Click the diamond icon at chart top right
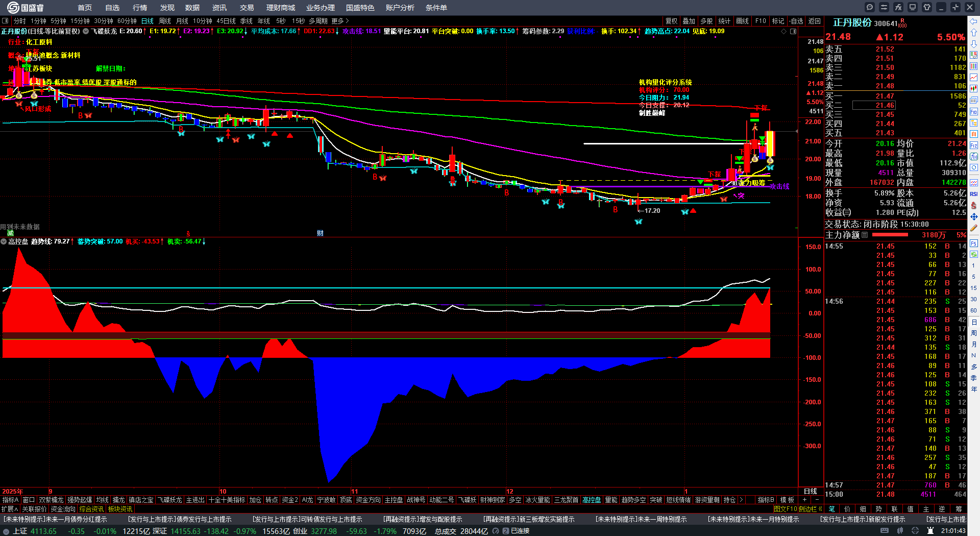This screenshot has width=980, height=536. point(784,32)
